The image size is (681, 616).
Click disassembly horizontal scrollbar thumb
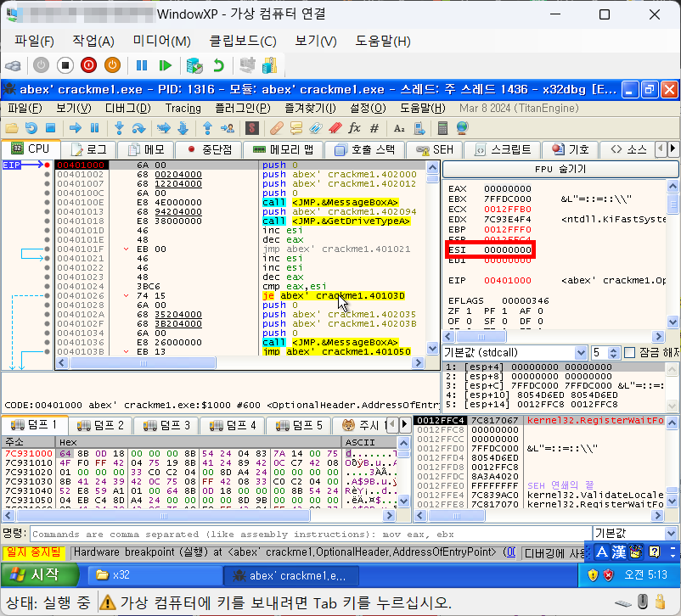click(x=143, y=363)
